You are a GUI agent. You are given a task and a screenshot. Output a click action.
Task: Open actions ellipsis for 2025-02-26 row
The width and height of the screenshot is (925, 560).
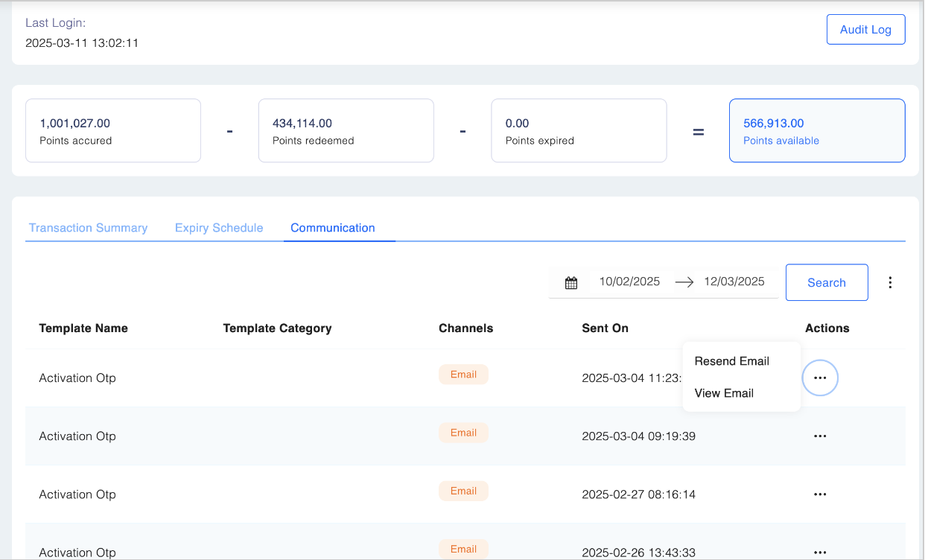[x=820, y=553]
